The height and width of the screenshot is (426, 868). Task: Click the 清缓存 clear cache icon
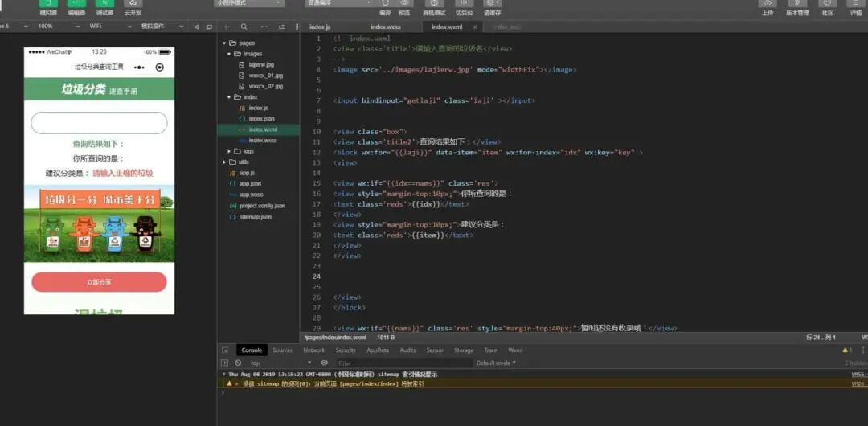(x=492, y=3)
